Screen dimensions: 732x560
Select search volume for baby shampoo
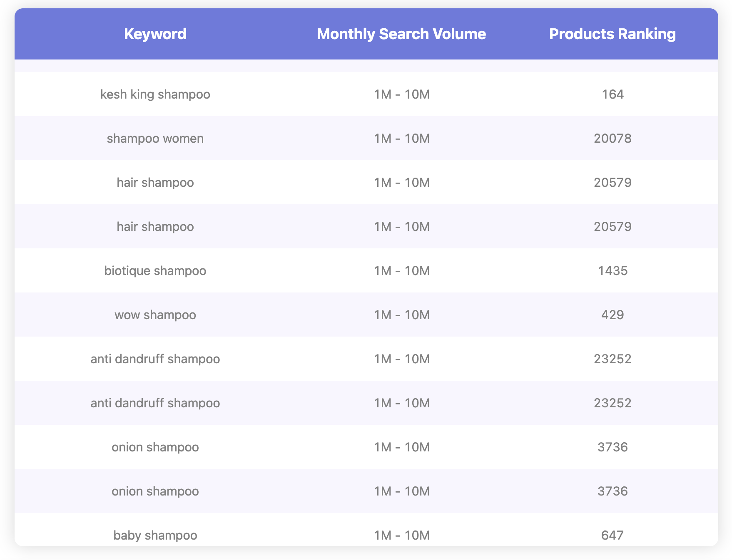click(401, 535)
